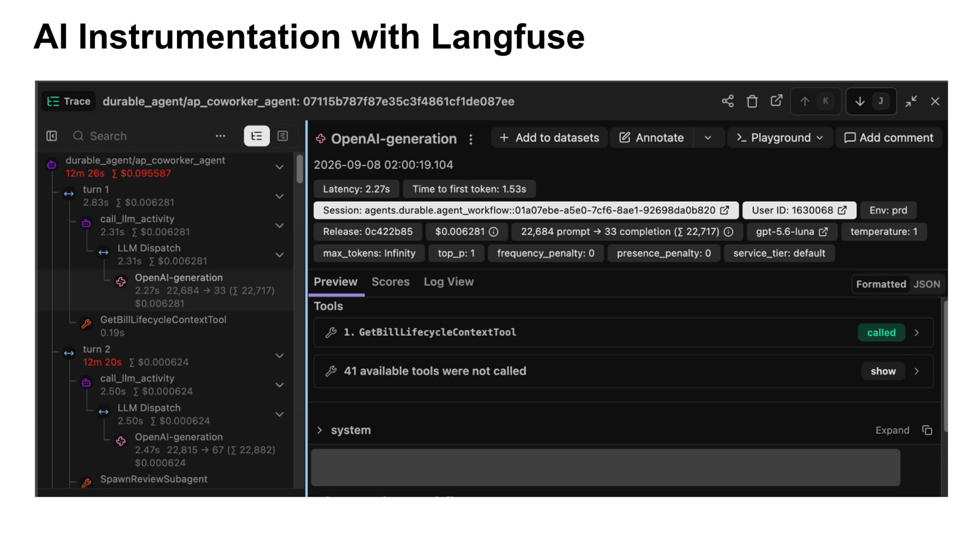
Task: Open OpenAI-generation three-dot menu
Action: 470,139
